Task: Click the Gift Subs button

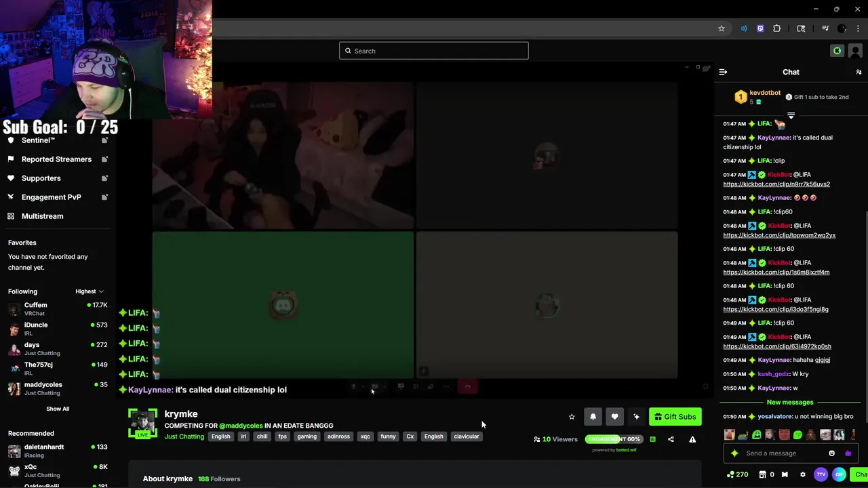Action: coord(675,417)
